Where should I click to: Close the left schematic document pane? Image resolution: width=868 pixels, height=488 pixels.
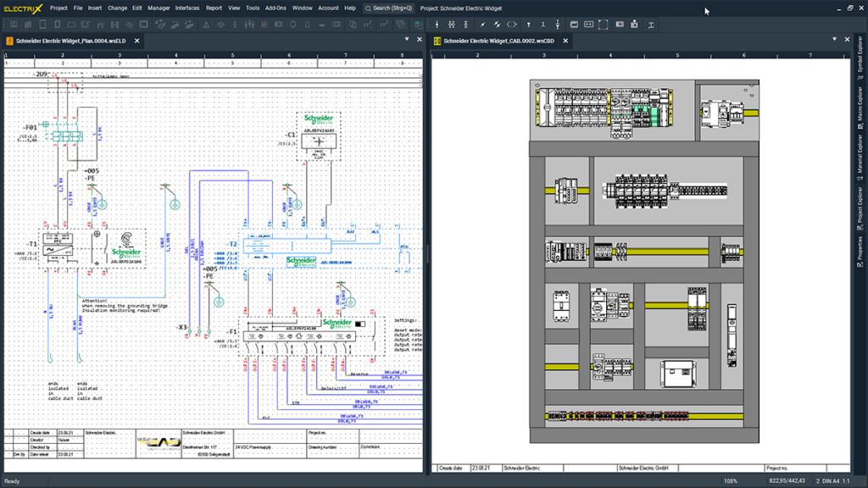pos(420,39)
